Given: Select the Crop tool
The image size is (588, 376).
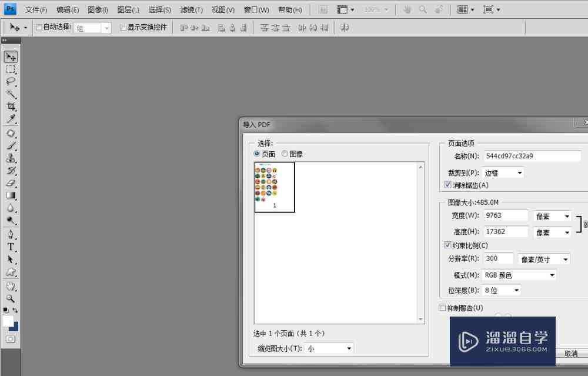Looking at the screenshot, I should pyautogui.click(x=11, y=107).
